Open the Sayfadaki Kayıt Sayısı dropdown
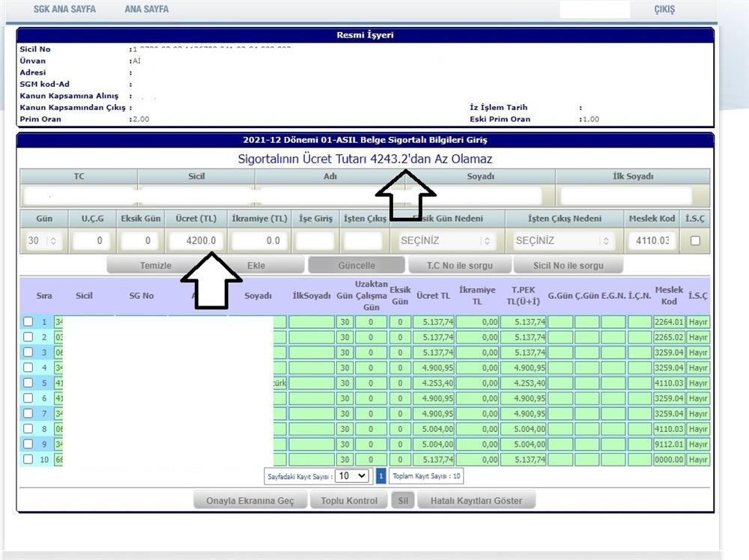The width and height of the screenshot is (749, 560). pyautogui.click(x=352, y=476)
